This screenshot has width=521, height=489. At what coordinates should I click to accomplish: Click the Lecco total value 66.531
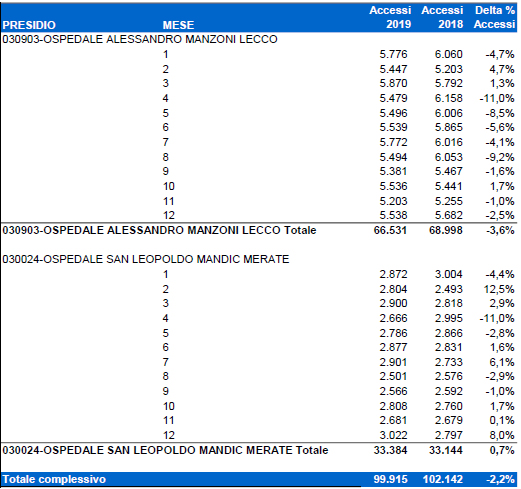390,230
